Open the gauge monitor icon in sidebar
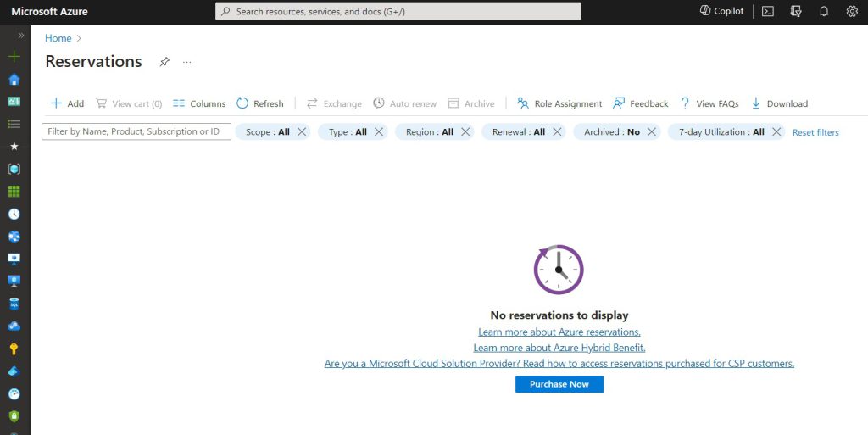 click(14, 394)
